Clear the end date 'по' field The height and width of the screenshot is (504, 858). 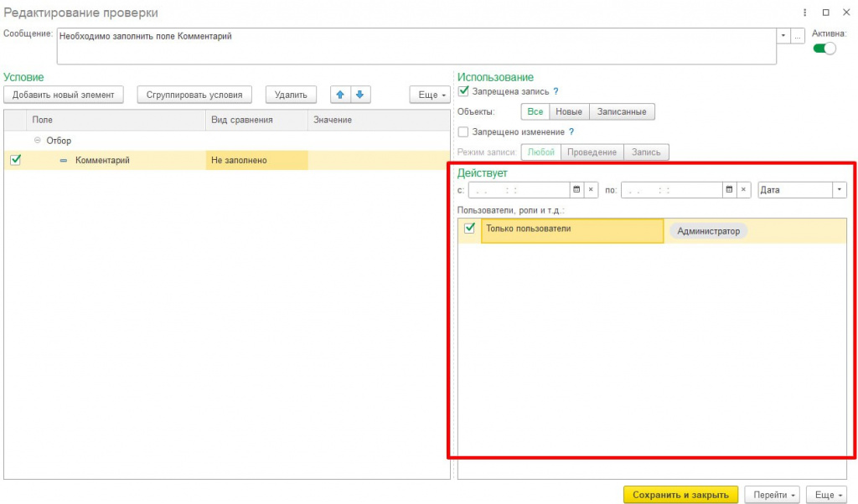point(744,190)
